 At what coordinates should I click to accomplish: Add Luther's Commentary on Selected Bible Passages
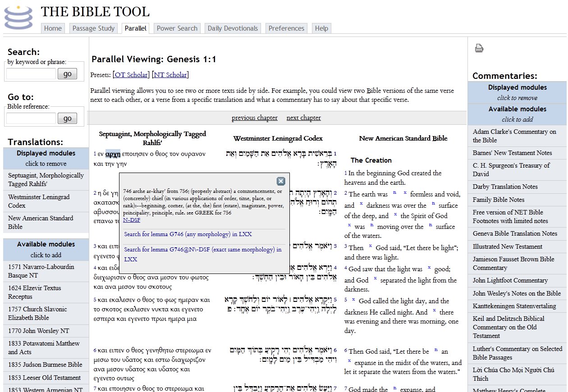click(x=517, y=353)
